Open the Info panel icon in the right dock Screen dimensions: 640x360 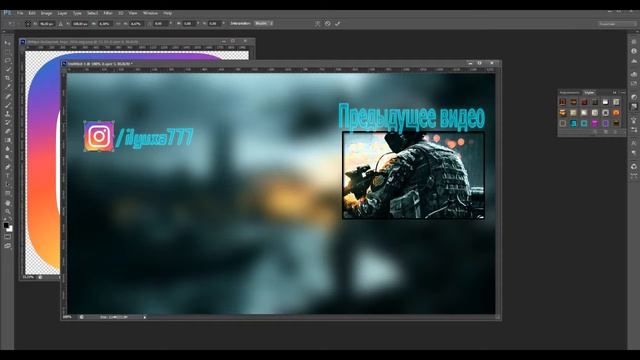click(x=633, y=51)
